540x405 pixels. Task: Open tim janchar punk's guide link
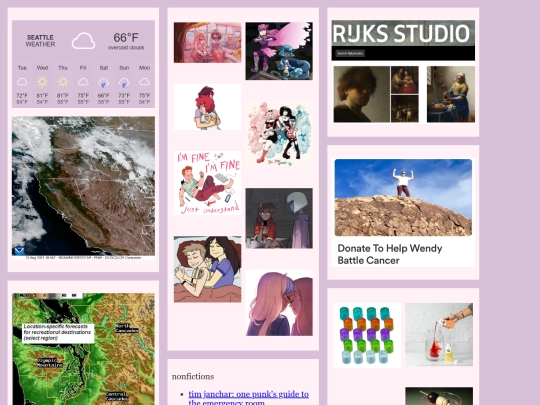(x=248, y=398)
